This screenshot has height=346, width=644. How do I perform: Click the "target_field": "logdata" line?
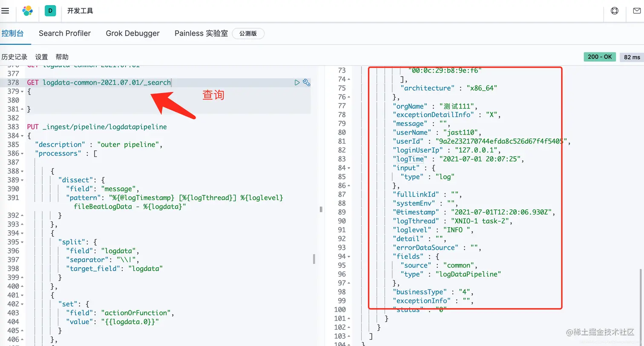click(114, 269)
